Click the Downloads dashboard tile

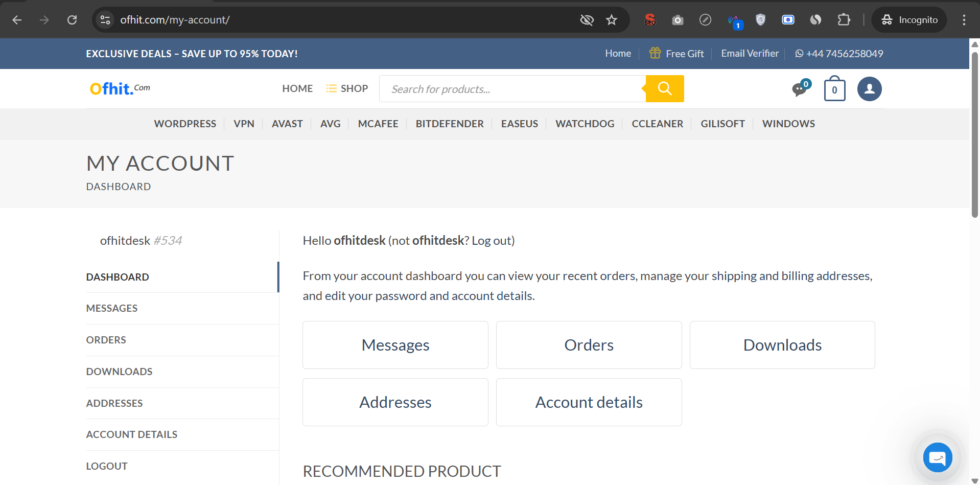(782, 345)
